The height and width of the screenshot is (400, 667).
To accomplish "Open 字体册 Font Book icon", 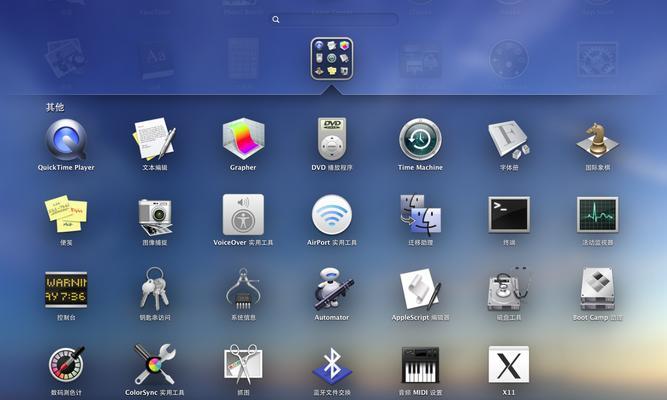I will click(x=509, y=140).
